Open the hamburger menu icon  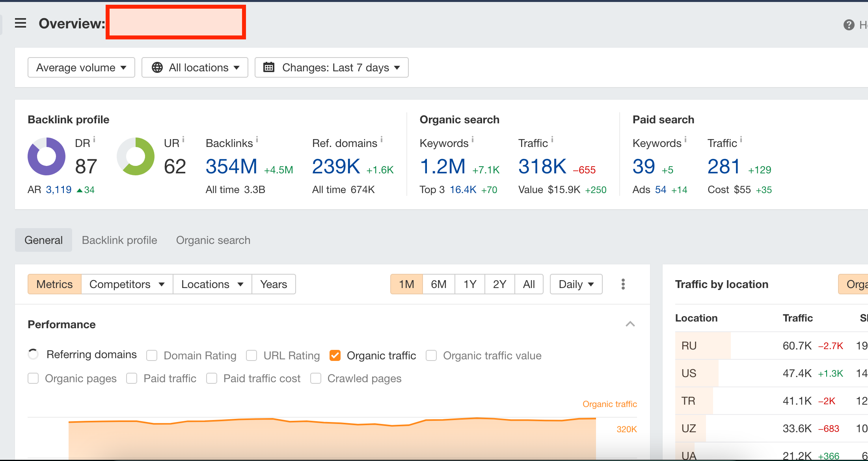tap(20, 23)
